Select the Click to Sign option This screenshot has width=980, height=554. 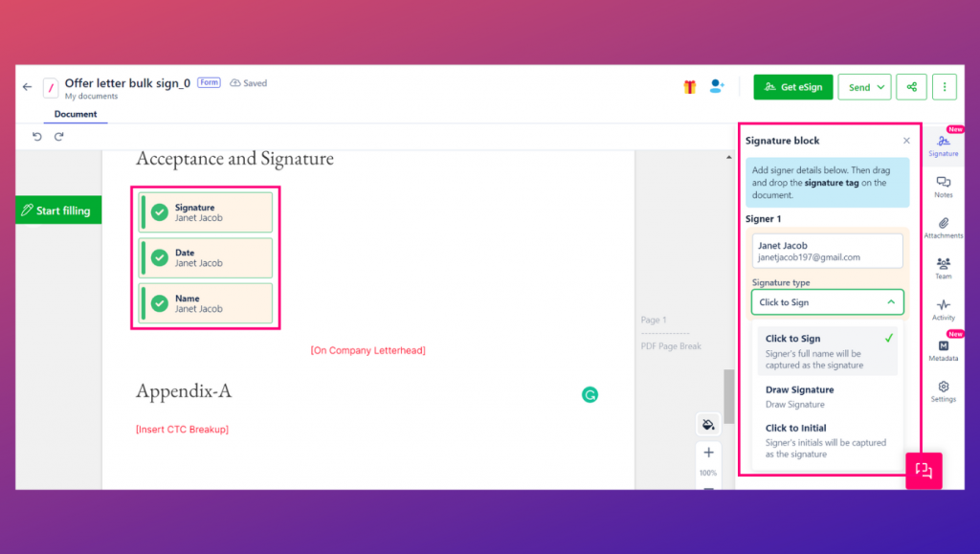tap(827, 351)
